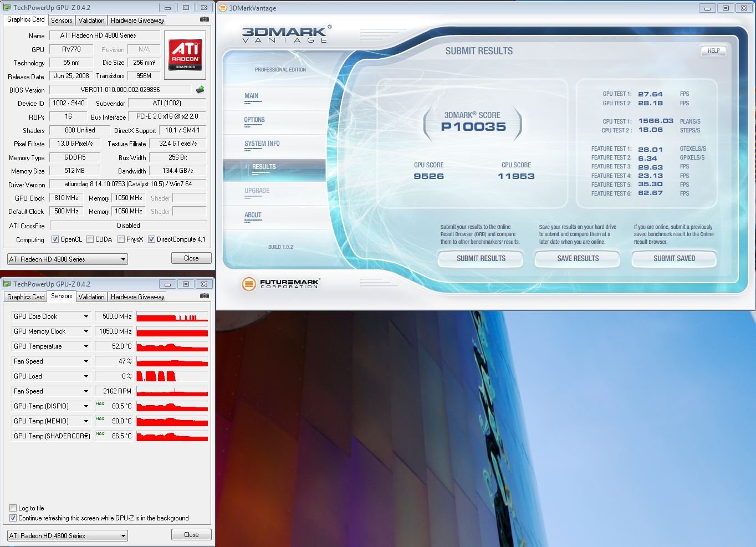Open the GPU selector dropdown in Sensors window
This screenshot has width=756, height=547.
click(x=67, y=536)
